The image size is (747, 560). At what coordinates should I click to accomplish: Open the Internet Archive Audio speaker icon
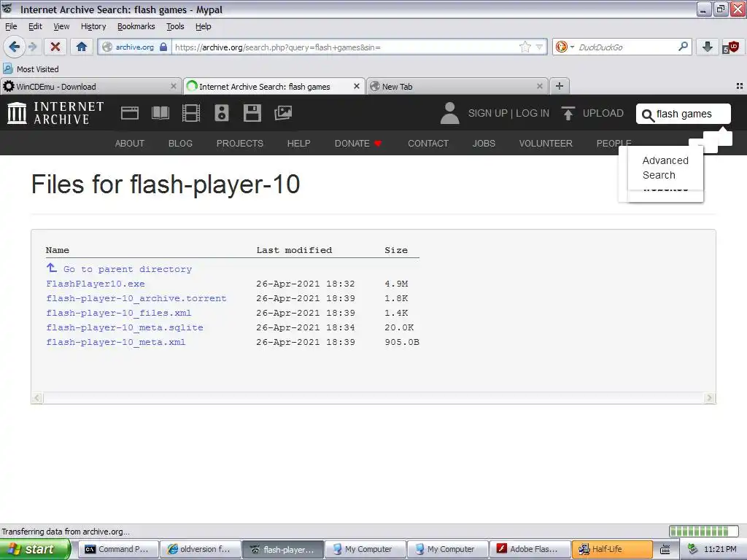point(222,113)
